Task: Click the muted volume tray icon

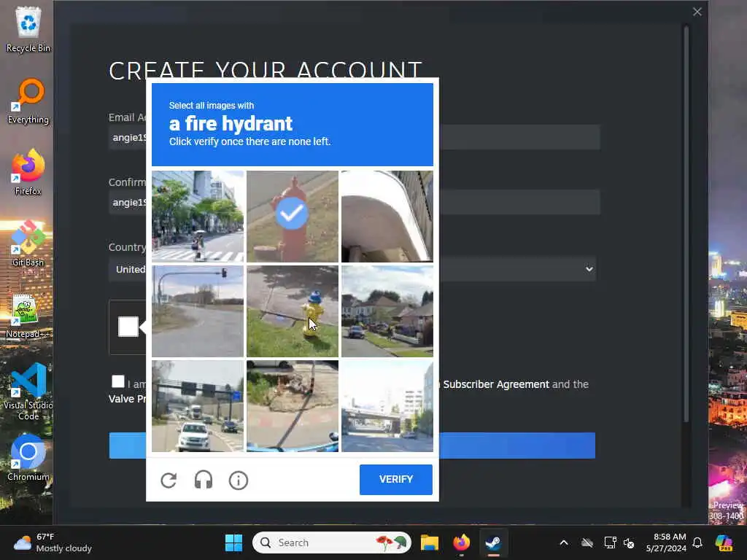Action: click(629, 542)
